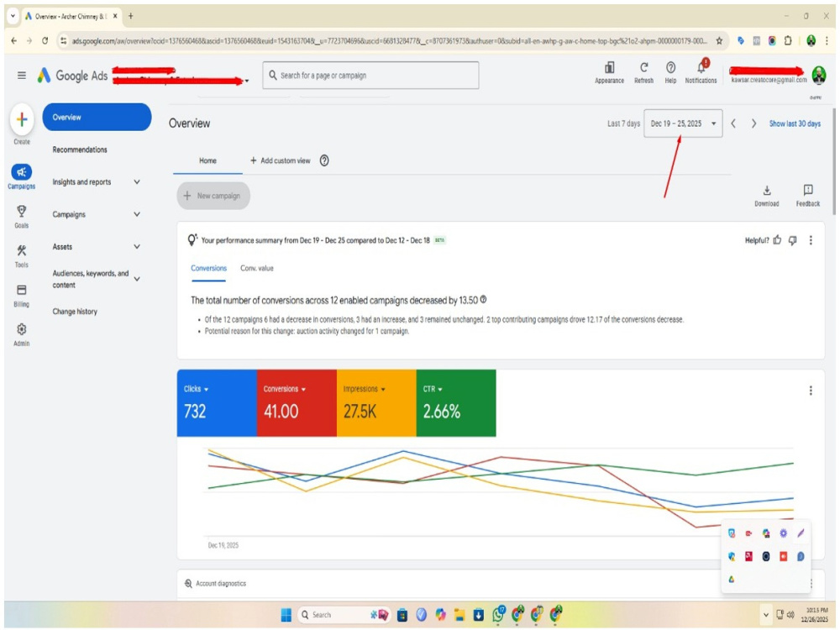
Task: Open the Feedback icon
Action: tap(808, 196)
